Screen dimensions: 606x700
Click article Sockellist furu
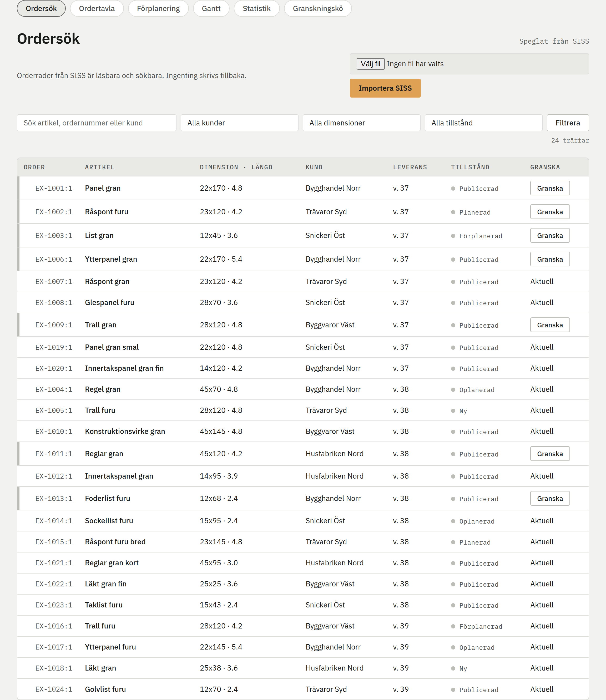(109, 521)
